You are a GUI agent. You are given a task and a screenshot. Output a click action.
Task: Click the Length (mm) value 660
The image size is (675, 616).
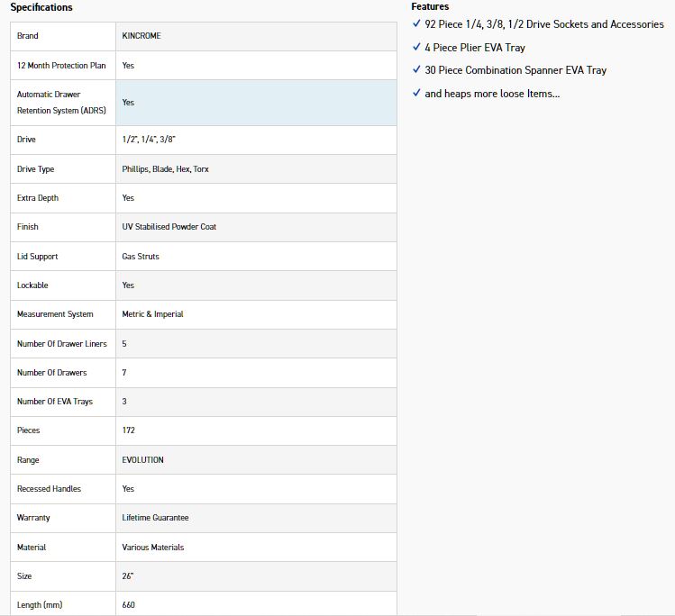point(129,605)
